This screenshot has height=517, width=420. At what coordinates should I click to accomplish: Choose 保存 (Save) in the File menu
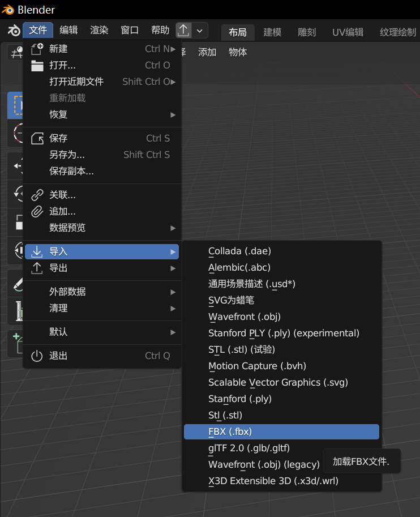[102, 138]
